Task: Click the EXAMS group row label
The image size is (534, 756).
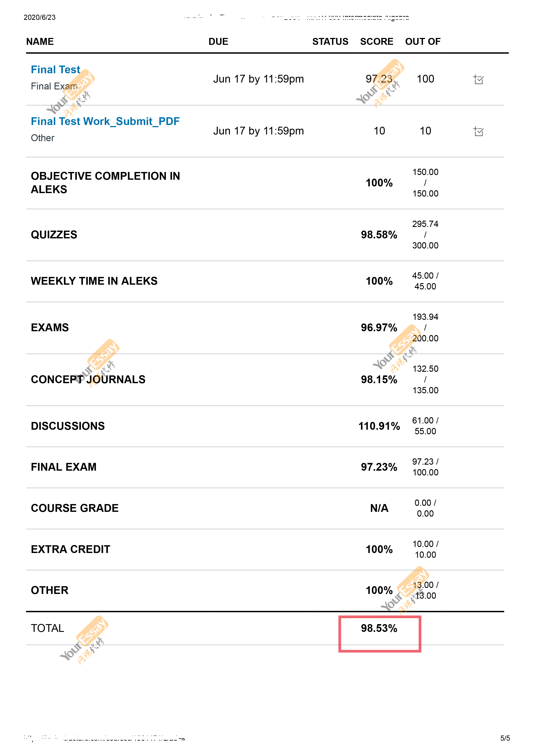Action: point(50,328)
